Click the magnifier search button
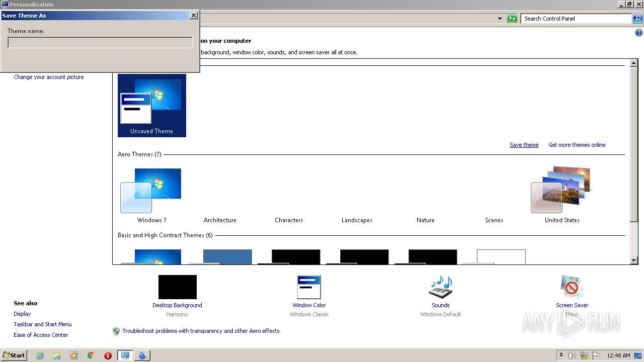 coord(637,19)
